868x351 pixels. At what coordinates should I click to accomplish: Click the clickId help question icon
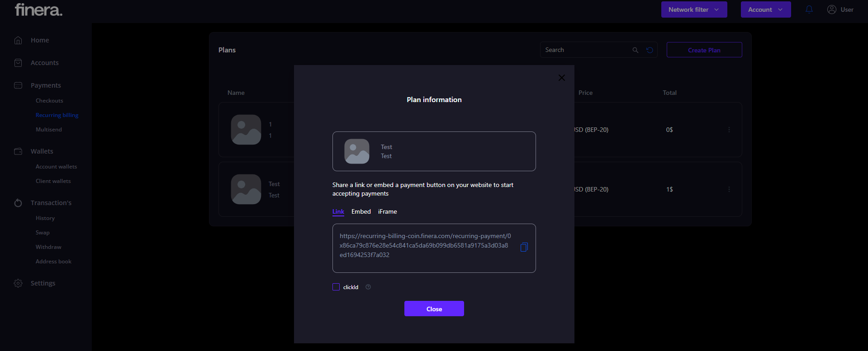click(x=368, y=287)
